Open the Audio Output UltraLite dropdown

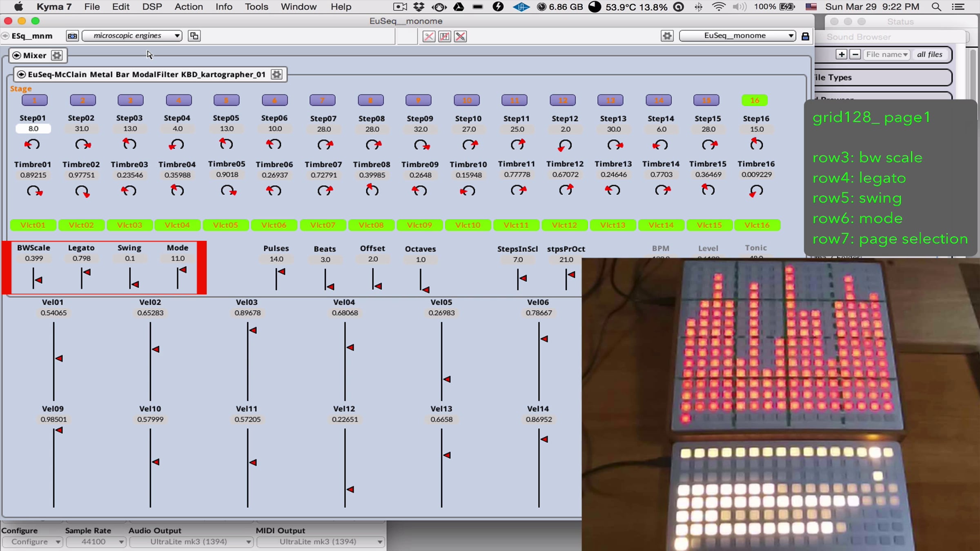coord(191,542)
